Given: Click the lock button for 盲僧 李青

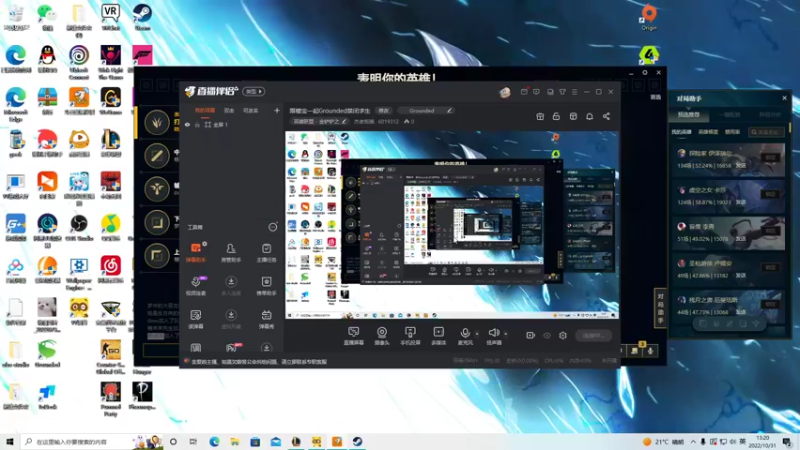Looking at the screenshot, I should click(x=770, y=231).
